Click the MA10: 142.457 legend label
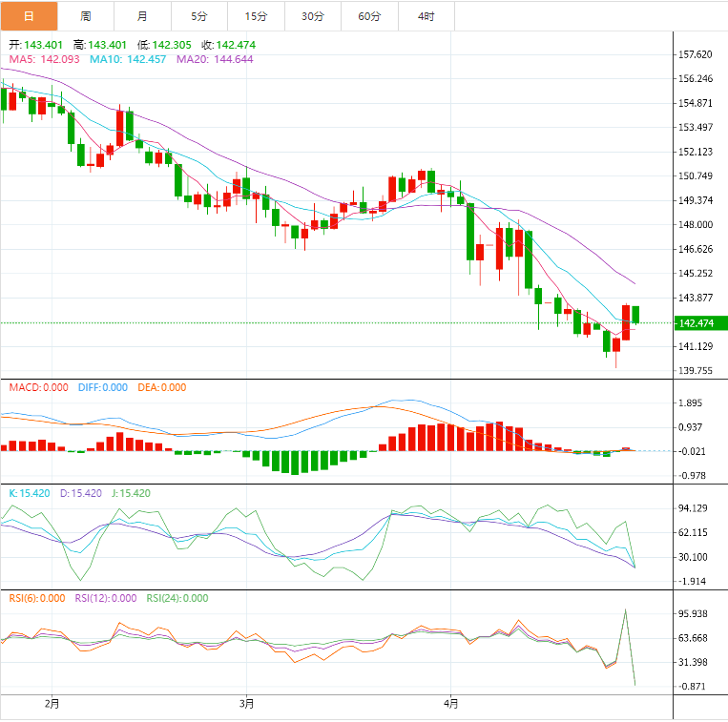Viewport: 728px width, 722px height. point(128,59)
